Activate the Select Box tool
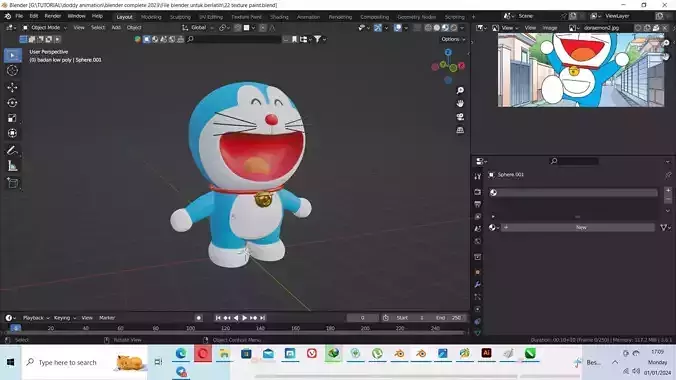 [12, 55]
